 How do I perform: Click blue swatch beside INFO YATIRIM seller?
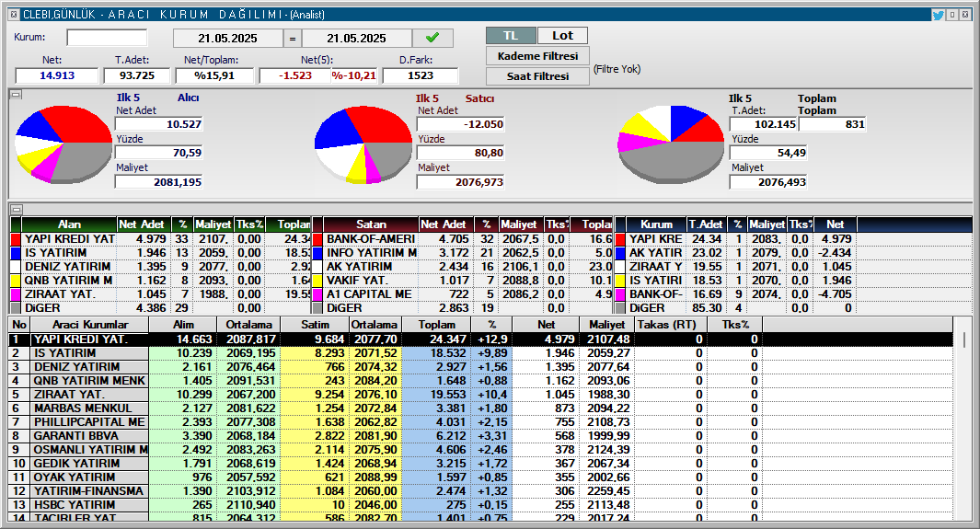coord(317,253)
